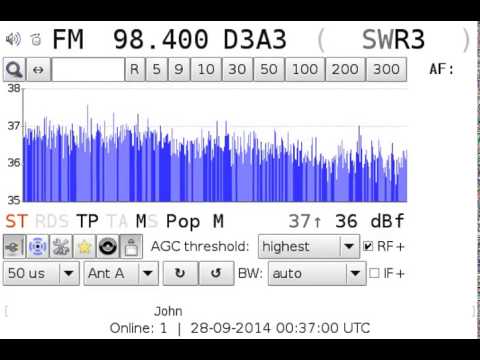Viewport: 480px width, 360px height.
Task: Select the 10 step button
Action: pyautogui.click(x=206, y=69)
